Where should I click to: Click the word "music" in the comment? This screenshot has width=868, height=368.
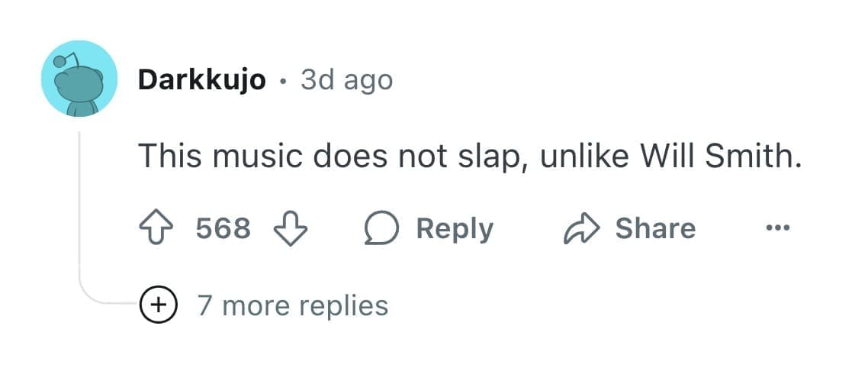pyautogui.click(x=257, y=157)
